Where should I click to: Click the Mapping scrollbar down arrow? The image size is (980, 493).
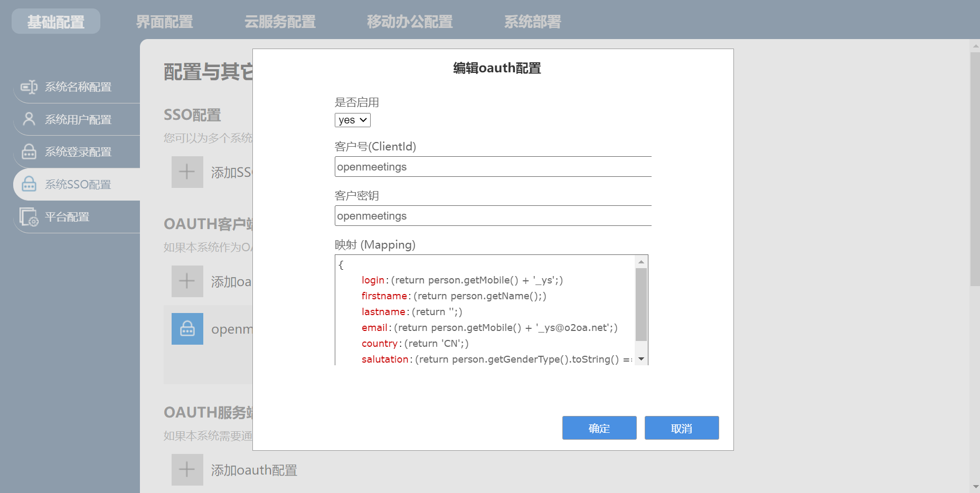641,359
